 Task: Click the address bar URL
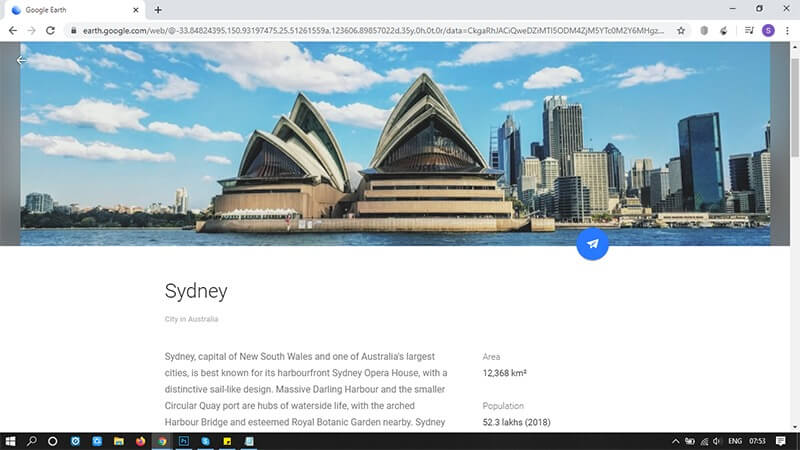[373, 31]
